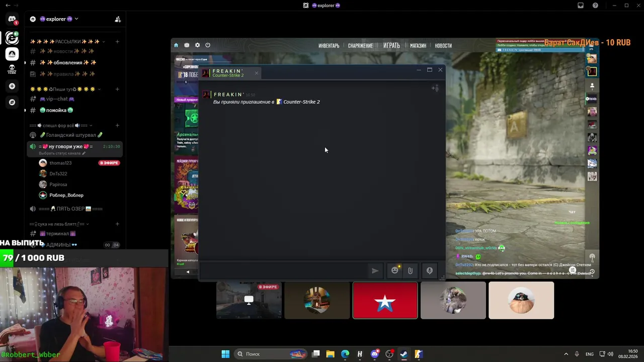Open Discord direct messages home icon
Image resolution: width=644 pixels, height=362 pixels.
(12, 19)
